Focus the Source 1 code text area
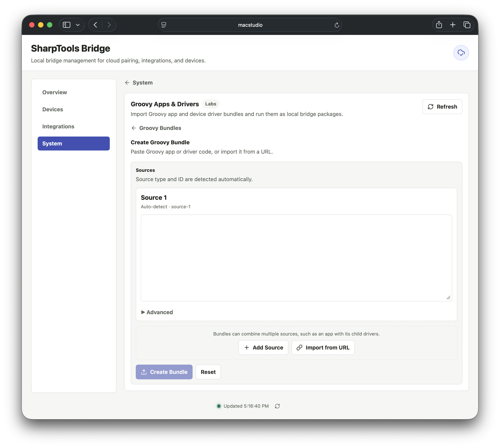 tap(296, 258)
